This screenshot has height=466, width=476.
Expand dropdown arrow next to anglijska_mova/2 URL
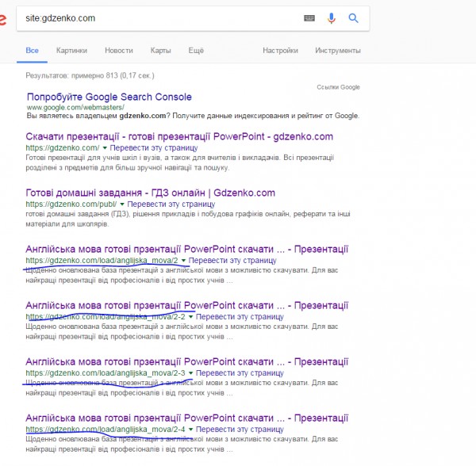pyautogui.click(x=183, y=261)
